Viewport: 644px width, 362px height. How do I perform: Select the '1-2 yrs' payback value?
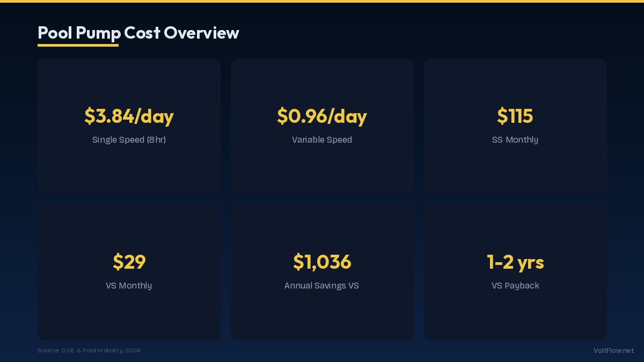(x=515, y=262)
